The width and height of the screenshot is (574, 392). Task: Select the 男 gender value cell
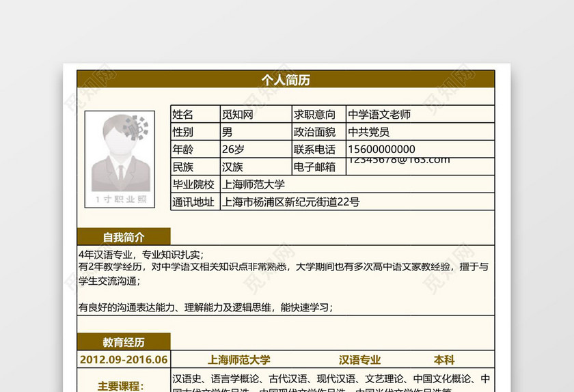point(256,132)
